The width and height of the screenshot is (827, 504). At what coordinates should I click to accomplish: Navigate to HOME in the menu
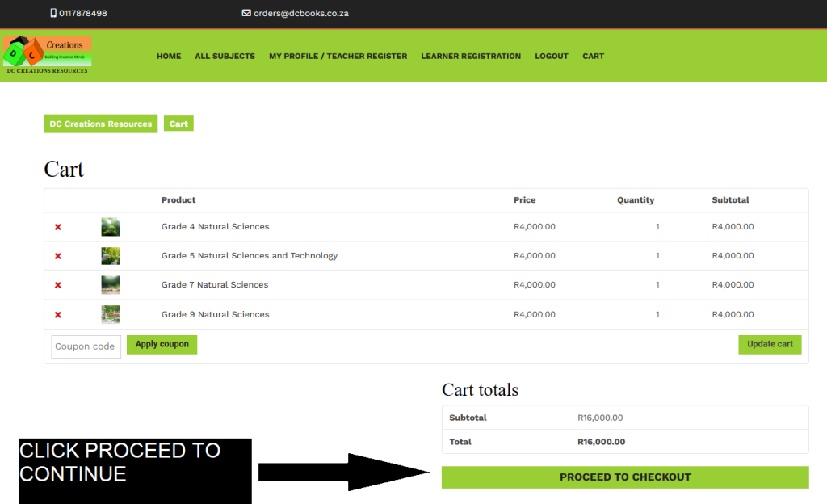pos(169,56)
